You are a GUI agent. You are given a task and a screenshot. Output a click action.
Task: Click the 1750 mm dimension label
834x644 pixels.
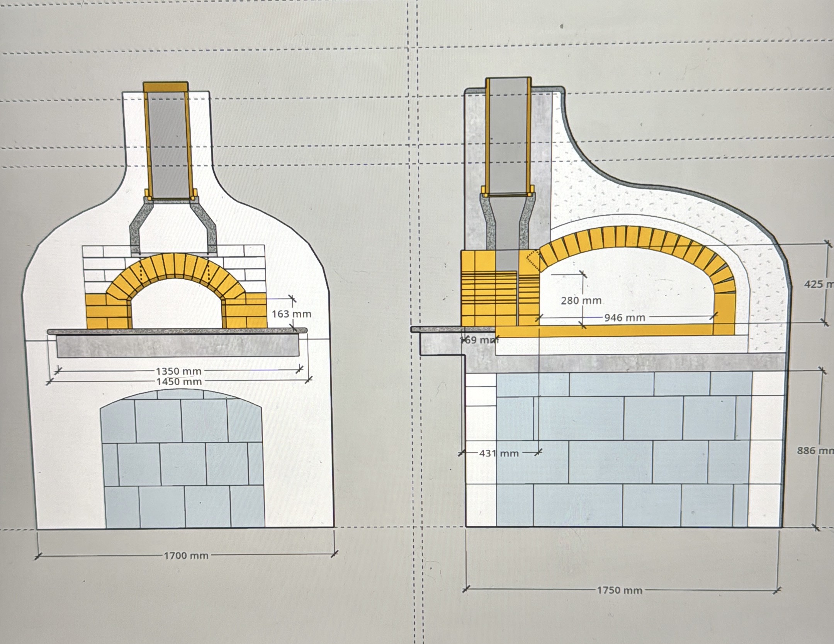point(619,590)
